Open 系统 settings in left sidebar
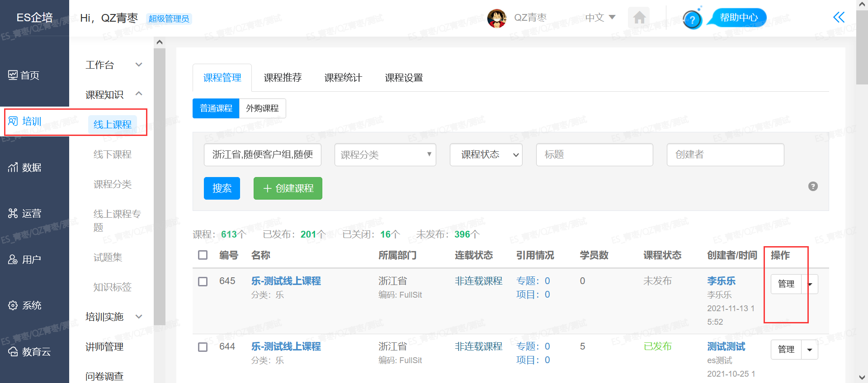868x383 pixels. [25, 305]
